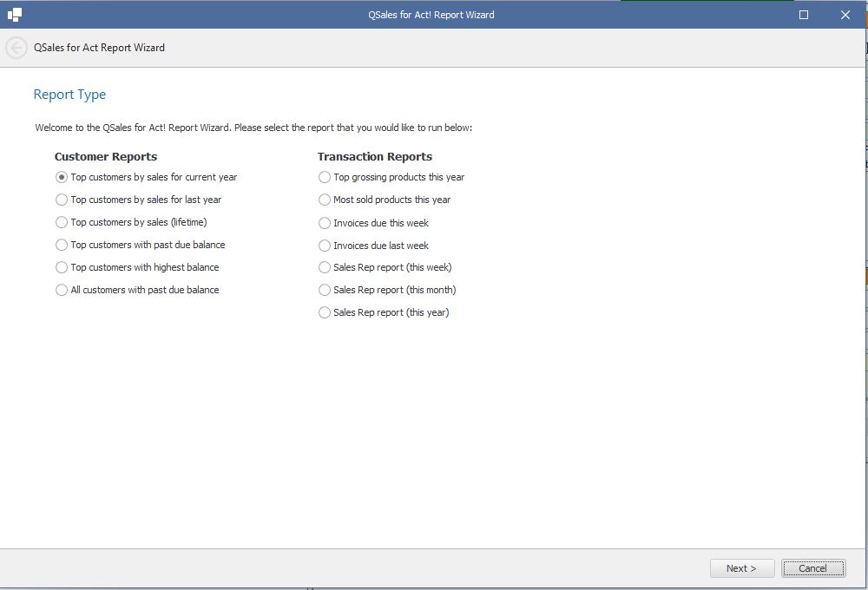Click the QSales app icon in title bar
The image size is (868, 590).
pyautogui.click(x=15, y=15)
